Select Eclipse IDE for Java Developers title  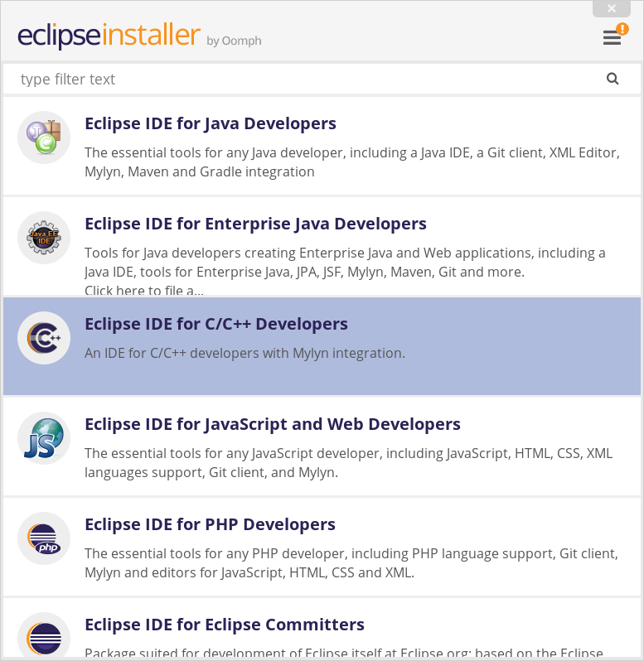(x=211, y=123)
